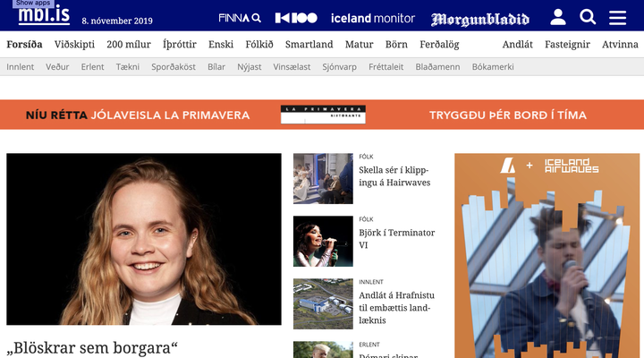The height and width of the screenshot is (358, 644).
Task: Open the Smartland section
Action: (309, 45)
